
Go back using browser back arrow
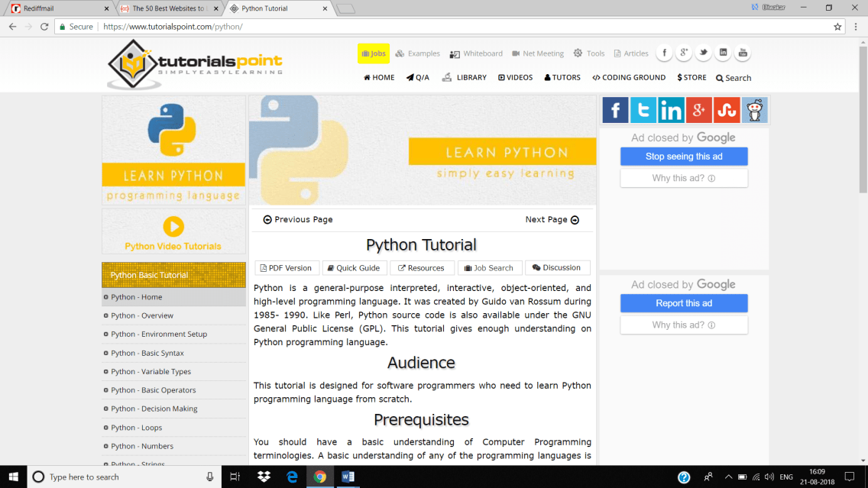click(12, 27)
